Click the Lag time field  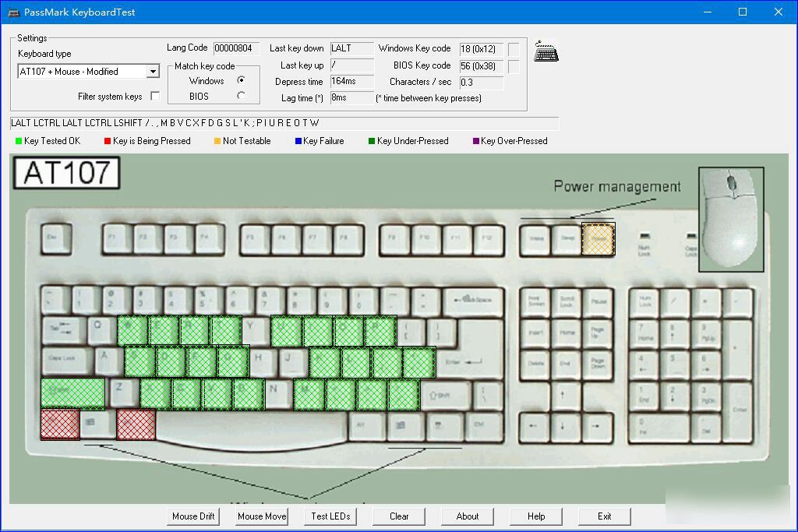pyautogui.click(x=351, y=97)
